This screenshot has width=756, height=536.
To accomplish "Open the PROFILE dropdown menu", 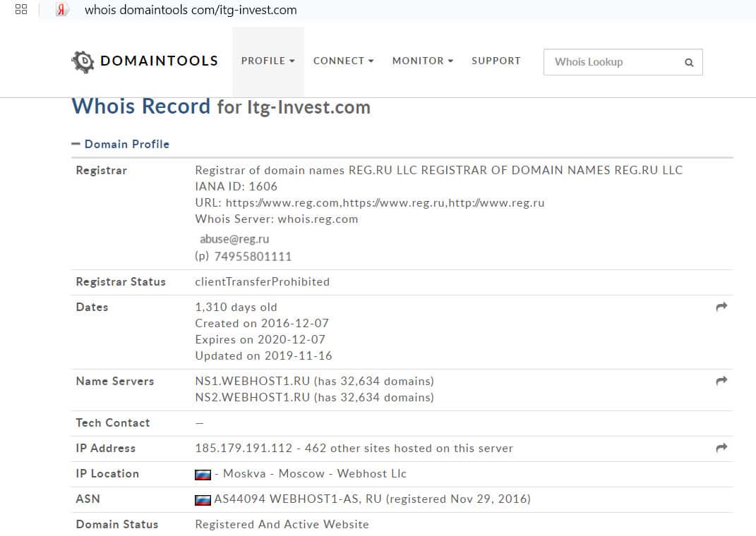I will 268,61.
